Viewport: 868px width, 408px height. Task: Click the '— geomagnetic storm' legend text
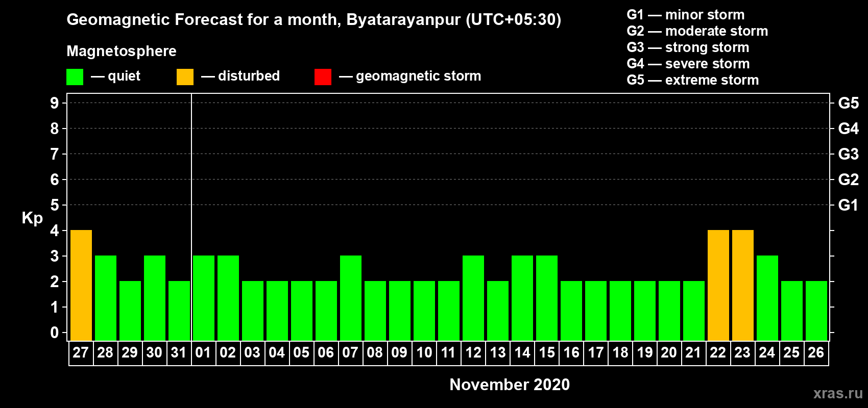click(x=410, y=76)
